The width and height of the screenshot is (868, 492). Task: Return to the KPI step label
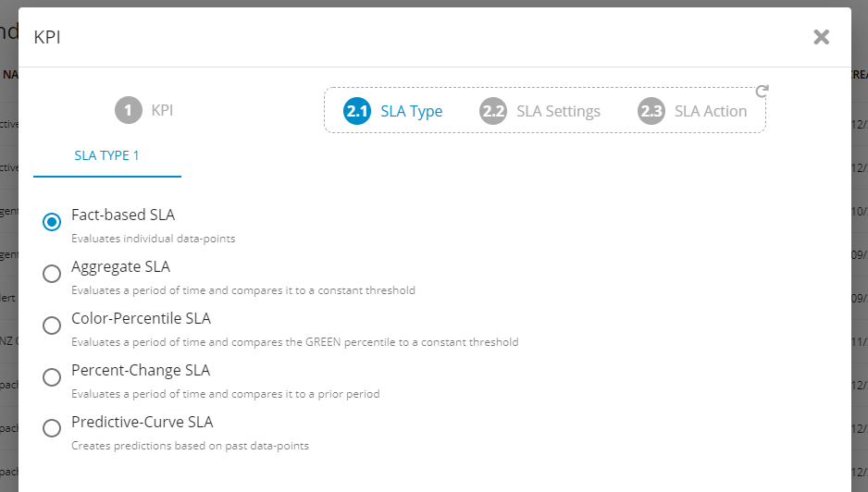[x=162, y=111]
